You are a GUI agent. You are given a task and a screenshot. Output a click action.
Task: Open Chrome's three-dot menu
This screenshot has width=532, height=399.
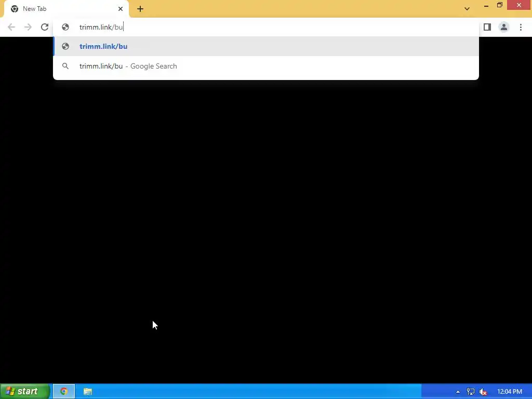(521, 27)
